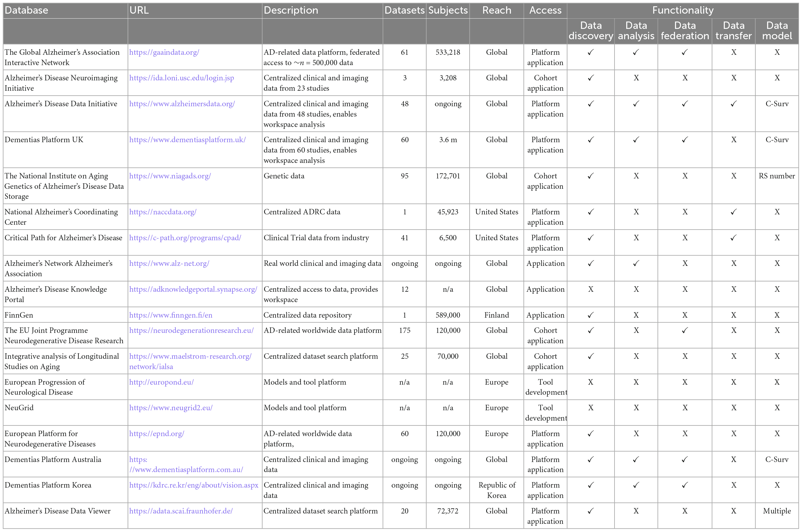Click the Data discovery subheader
The width and height of the screenshot is (802, 532).
[x=591, y=31]
